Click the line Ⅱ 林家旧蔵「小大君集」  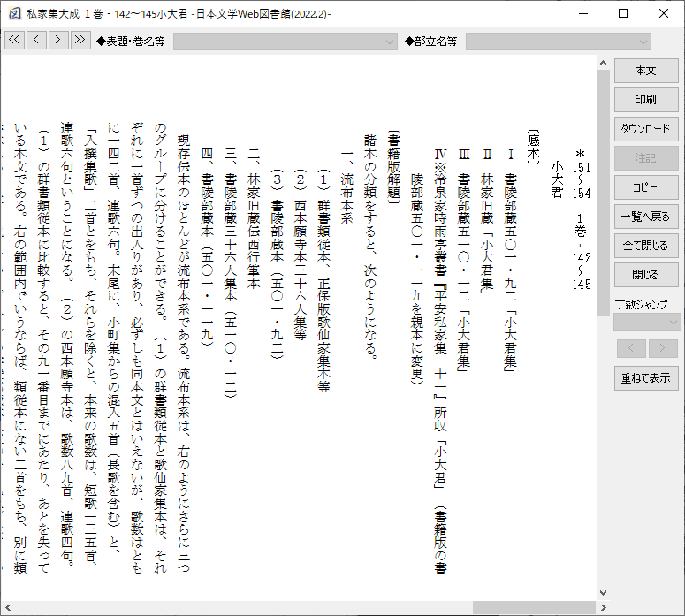click(487, 222)
